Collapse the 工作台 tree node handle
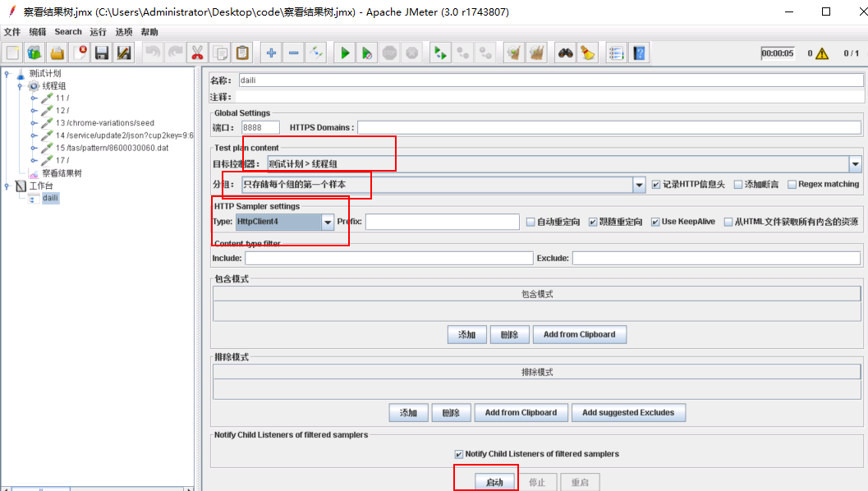 tap(7, 186)
